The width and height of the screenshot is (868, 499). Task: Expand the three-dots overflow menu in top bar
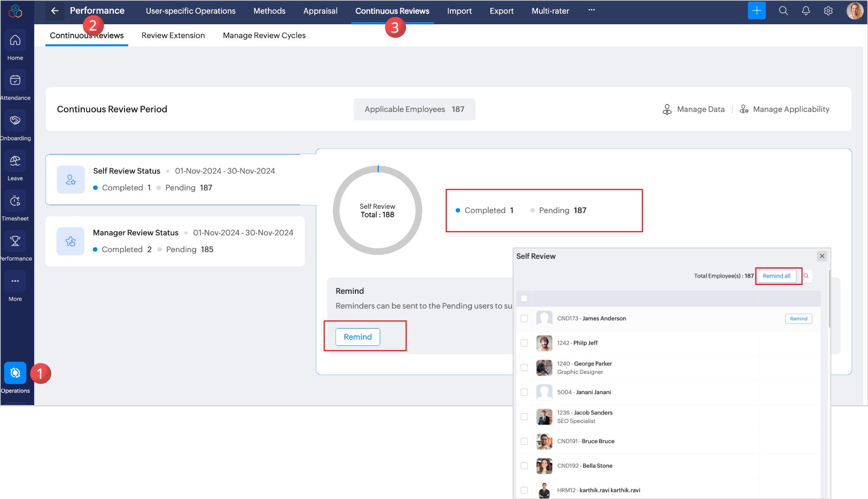pyautogui.click(x=592, y=10)
